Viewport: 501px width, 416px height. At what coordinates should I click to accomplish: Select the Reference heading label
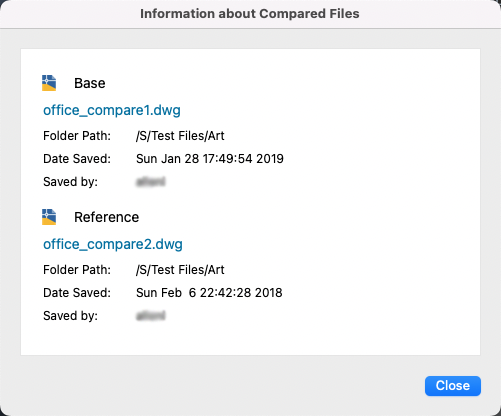point(107,217)
